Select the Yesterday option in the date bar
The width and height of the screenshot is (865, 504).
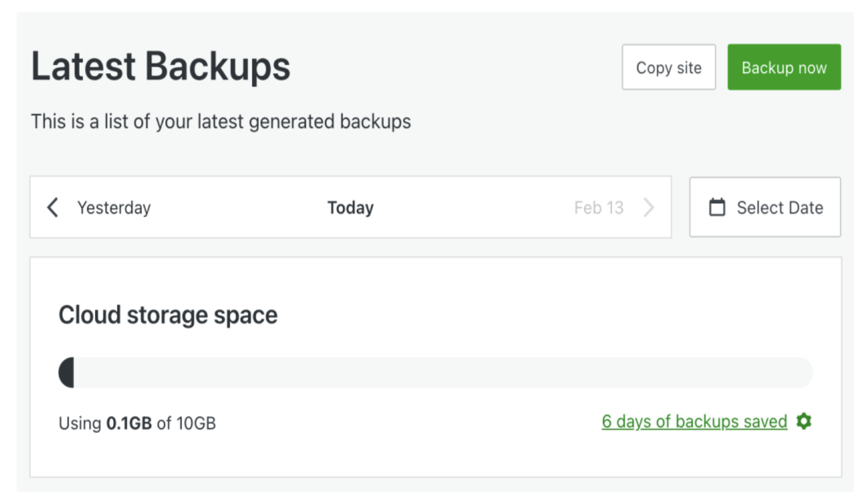point(114,207)
